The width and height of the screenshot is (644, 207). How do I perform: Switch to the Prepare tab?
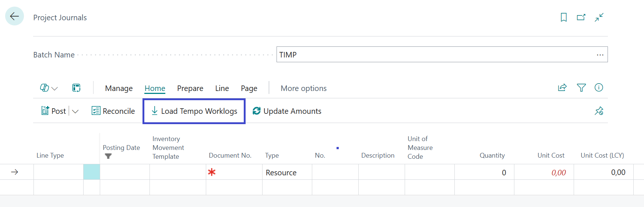[190, 88]
